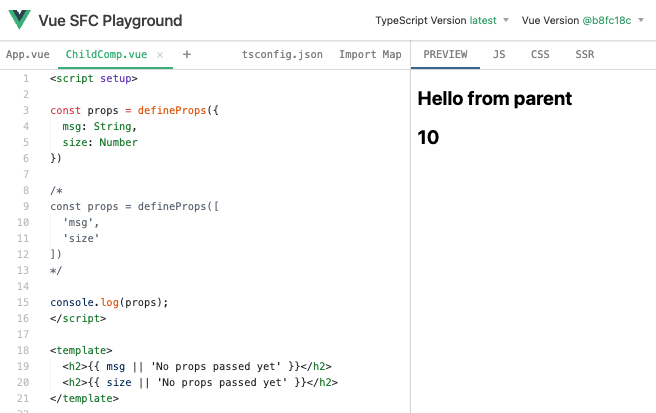Click line number 15 in gutter
This screenshot has width=656, height=413.
[23, 303]
